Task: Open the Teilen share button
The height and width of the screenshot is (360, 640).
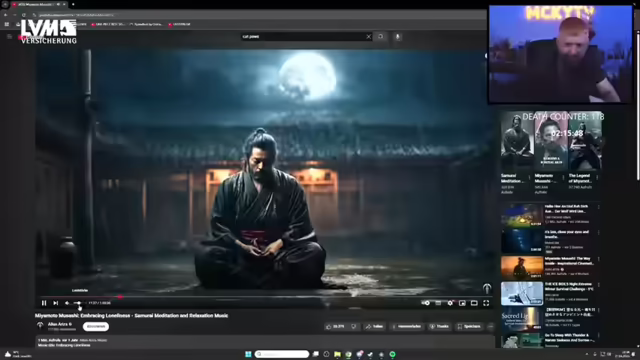Action: [x=374, y=327]
